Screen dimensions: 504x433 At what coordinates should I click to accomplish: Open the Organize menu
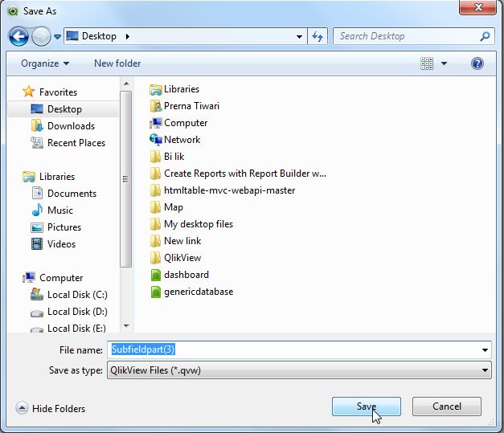45,63
